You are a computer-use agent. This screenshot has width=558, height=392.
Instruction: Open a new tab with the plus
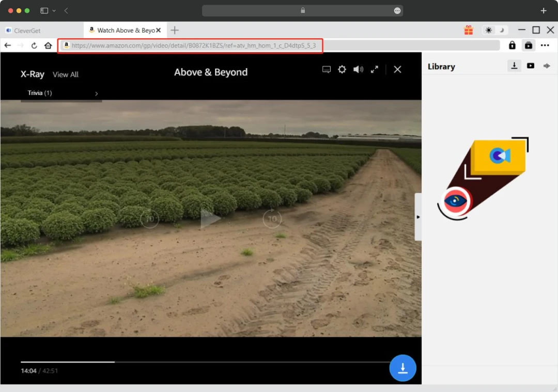point(175,30)
